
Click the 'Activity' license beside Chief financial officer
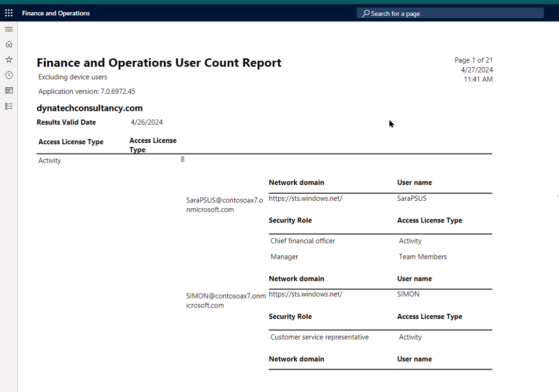click(410, 241)
